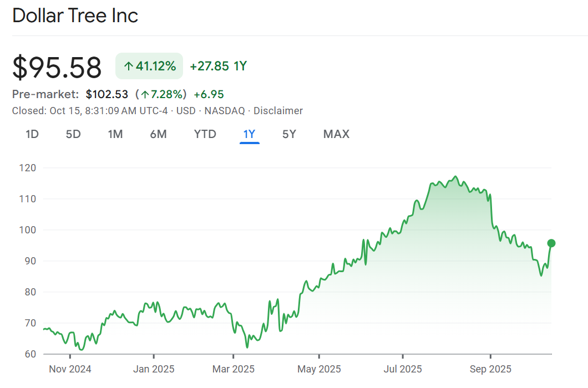
Task: Show the MAX time range
Action: pyautogui.click(x=336, y=134)
